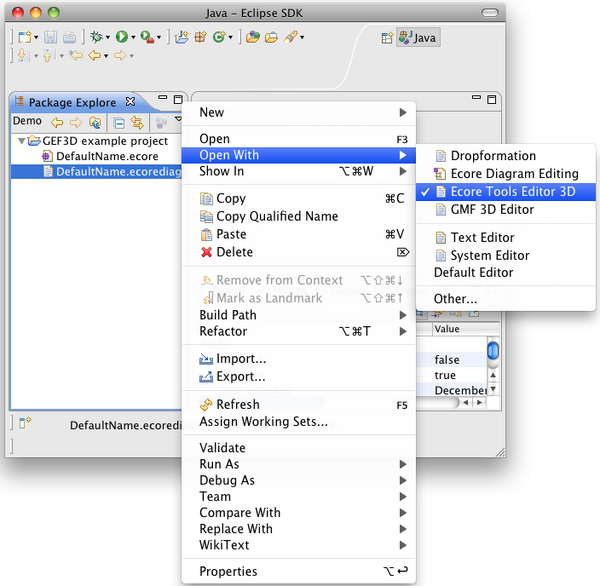Switch to the Java perspective button
Image resolution: width=600 pixels, height=586 pixels.
tap(418, 38)
